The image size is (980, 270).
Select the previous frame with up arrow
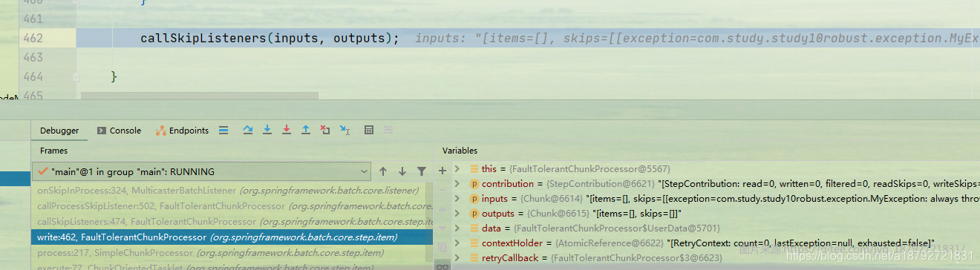click(x=383, y=171)
